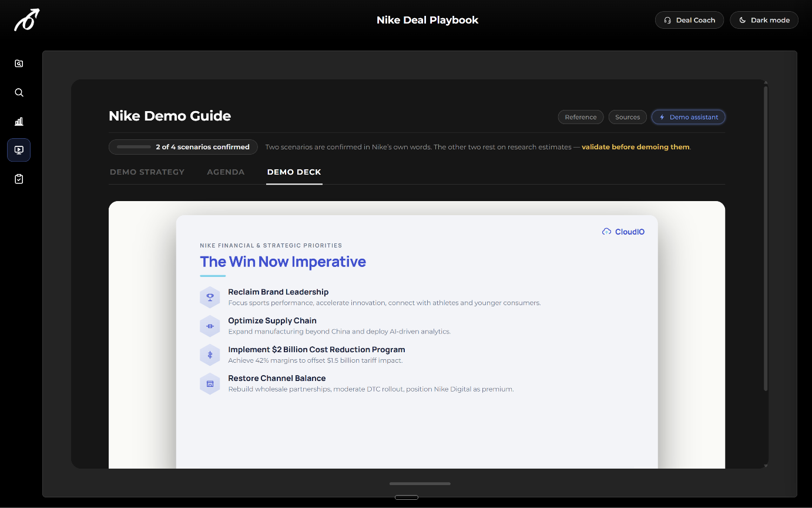Click the "Restore Channel Balance" heading
Viewport: 812px width, 508px height.
tap(277, 378)
